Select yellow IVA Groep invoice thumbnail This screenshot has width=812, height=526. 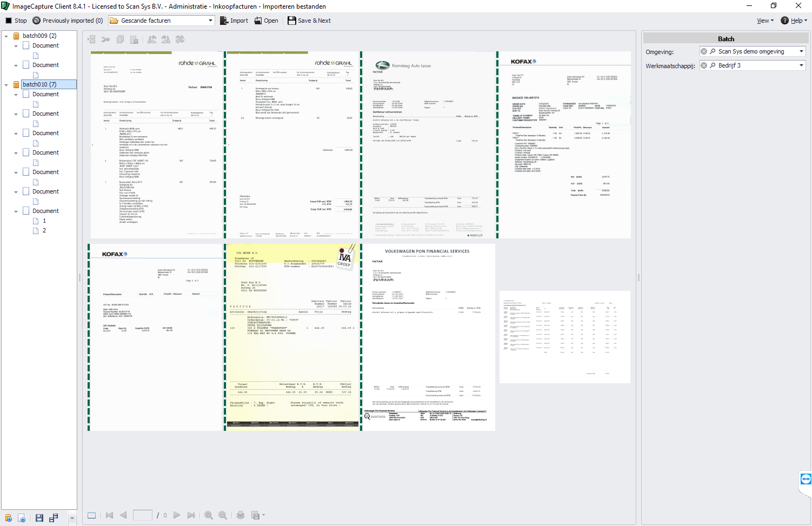(x=292, y=337)
